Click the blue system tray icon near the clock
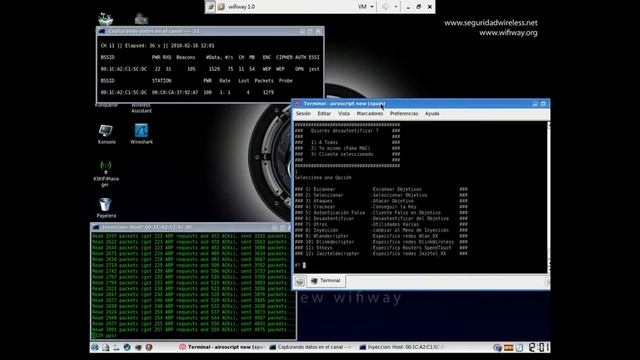Screen dimensions: 640x360 [x=497, y=348]
